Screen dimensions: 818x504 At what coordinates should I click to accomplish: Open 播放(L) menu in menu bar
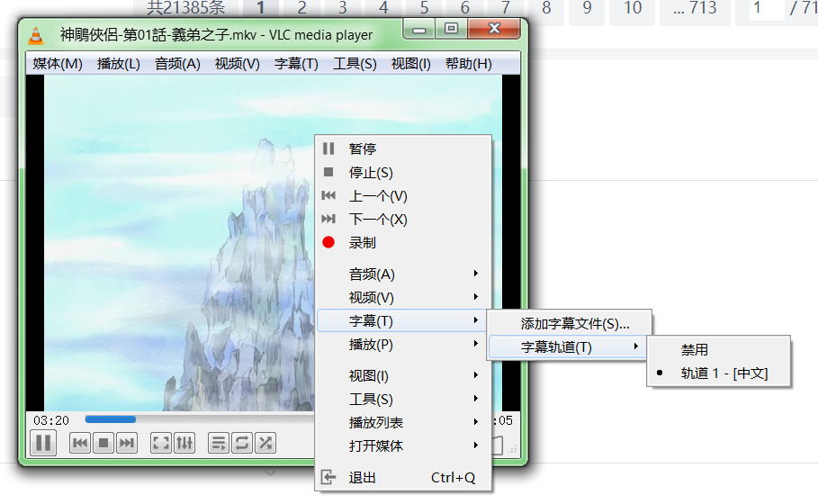click(119, 64)
